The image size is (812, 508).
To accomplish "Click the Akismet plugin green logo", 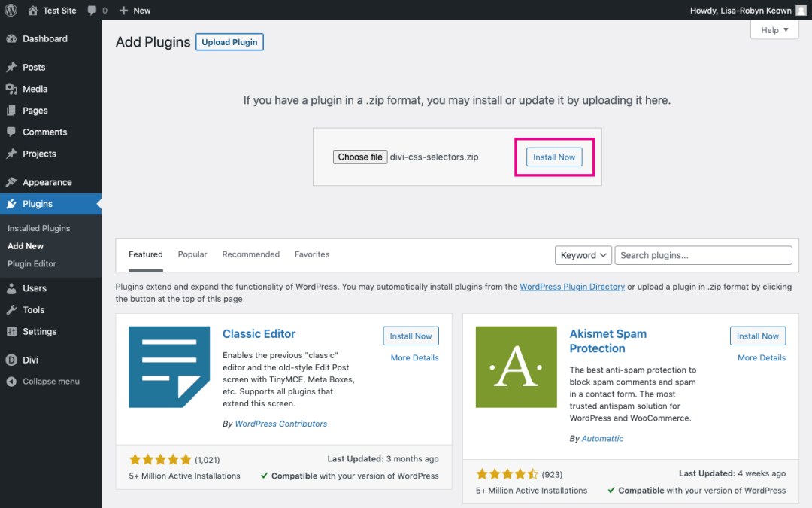I will pos(517,367).
